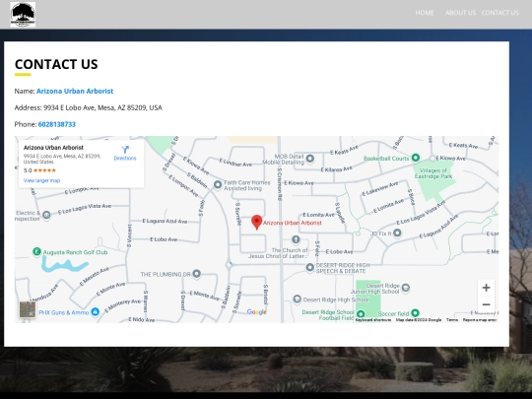Screen dimensions: 532x399
Task: Click Report a map error link
Action: tap(480, 320)
